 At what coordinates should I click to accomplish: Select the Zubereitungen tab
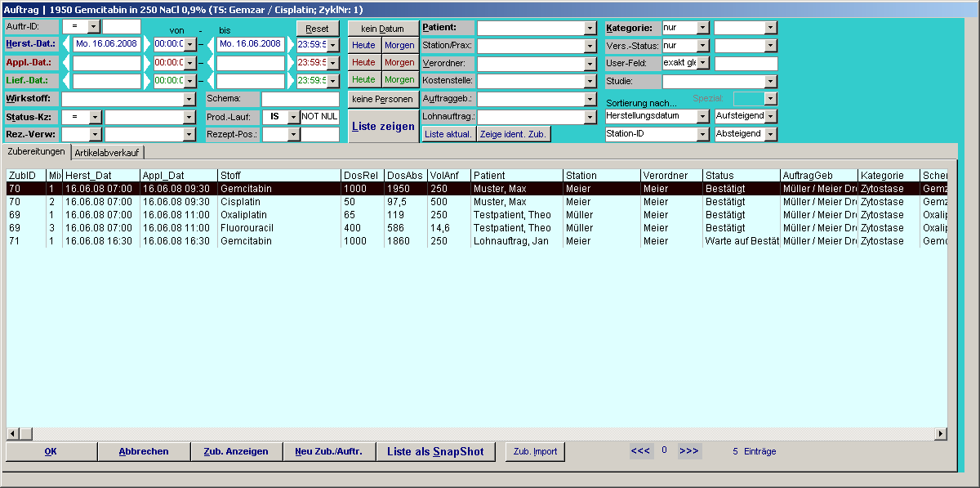point(35,152)
